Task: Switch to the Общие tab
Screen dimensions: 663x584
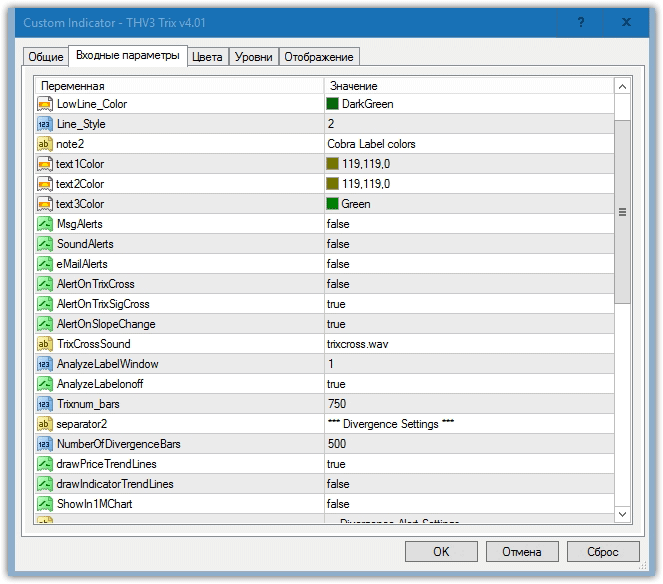Action: (x=45, y=57)
